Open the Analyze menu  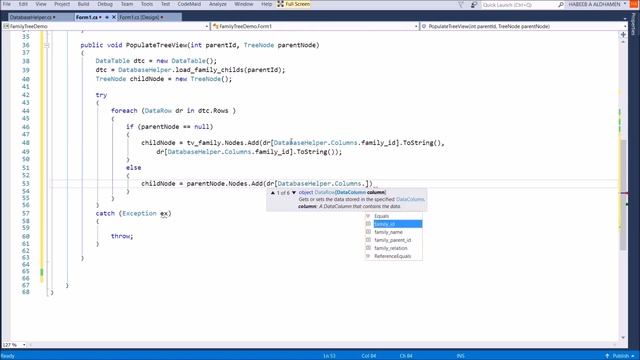(218, 4)
